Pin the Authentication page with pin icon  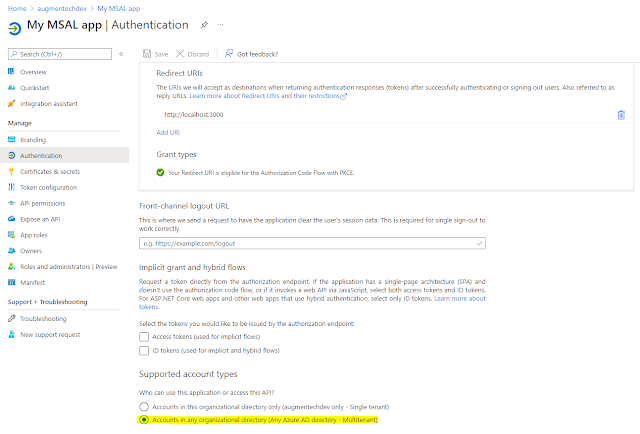[204, 25]
